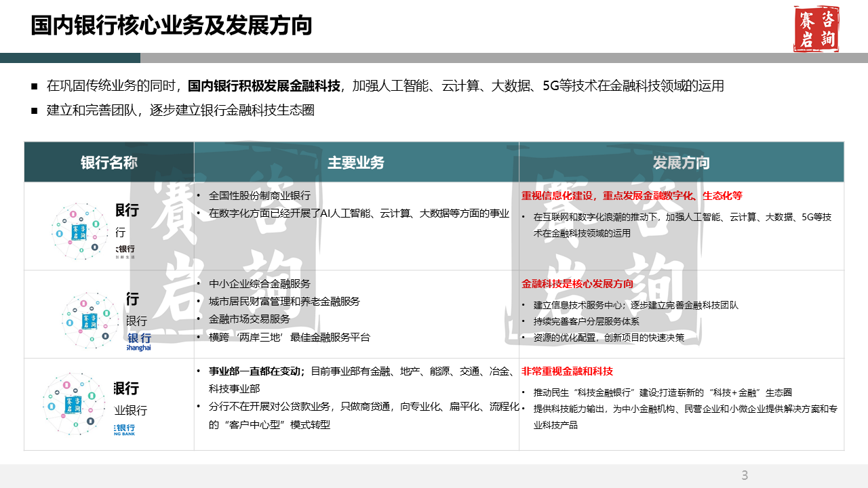Click the red heading 金融科技是核心发展方向
Screen dimensions: 868x488
[577, 284]
